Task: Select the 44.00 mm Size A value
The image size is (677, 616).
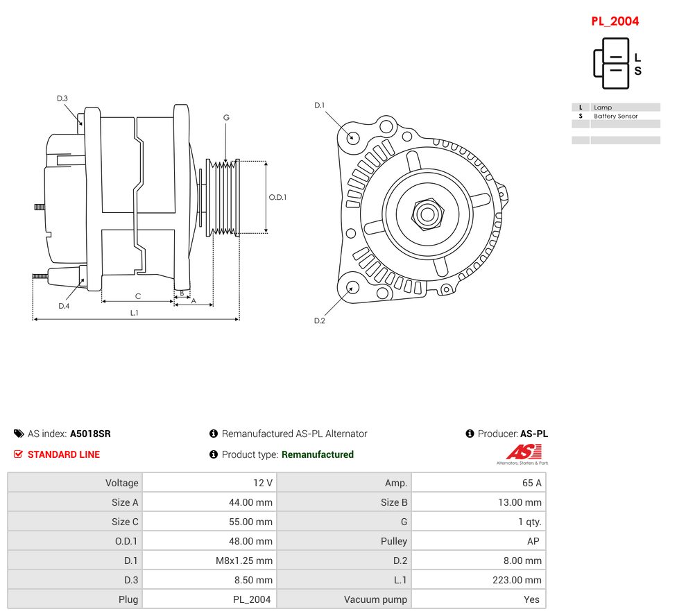Action: click(250, 502)
